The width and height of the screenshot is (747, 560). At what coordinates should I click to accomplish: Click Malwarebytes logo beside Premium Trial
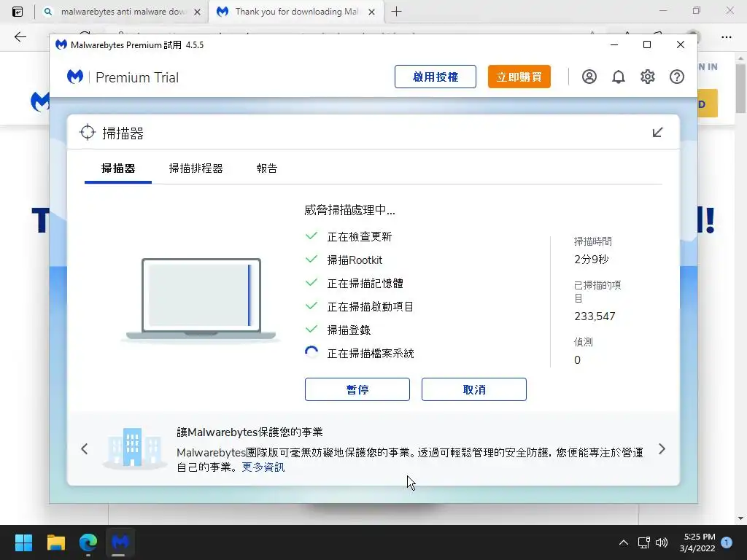tap(75, 77)
